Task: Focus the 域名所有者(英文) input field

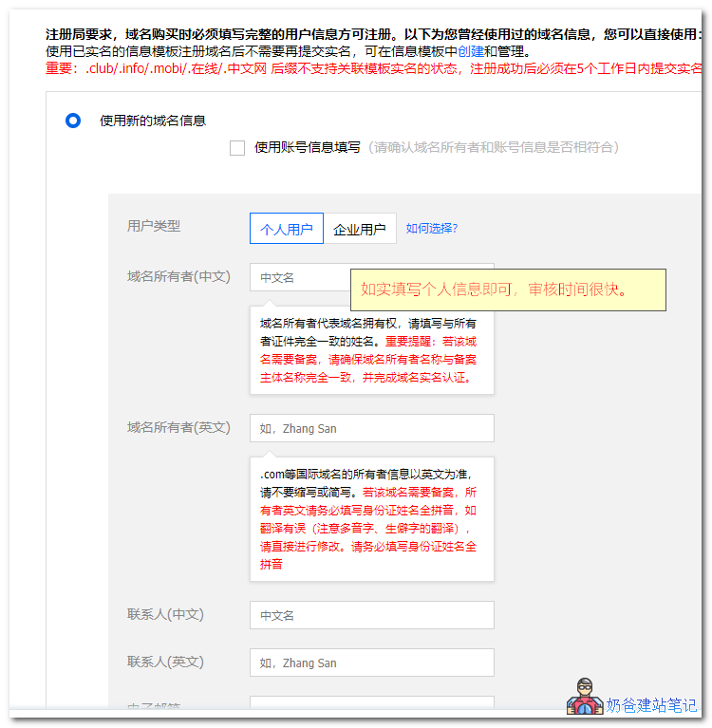Action: (372, 428)
